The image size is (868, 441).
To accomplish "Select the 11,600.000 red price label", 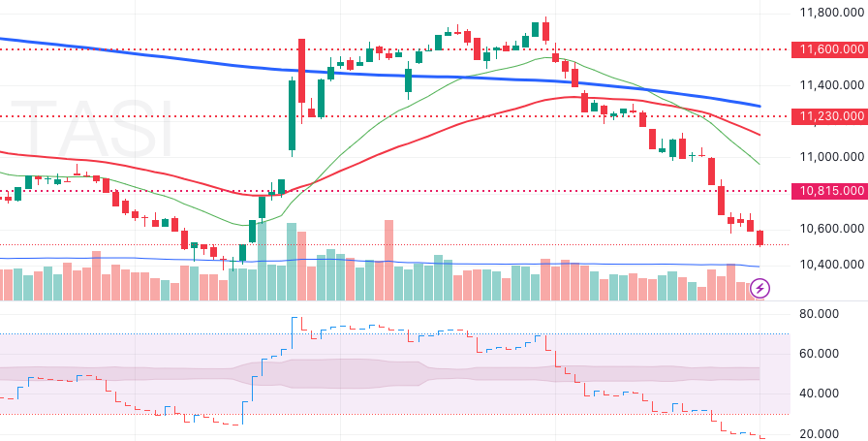I will coord(828,48).
